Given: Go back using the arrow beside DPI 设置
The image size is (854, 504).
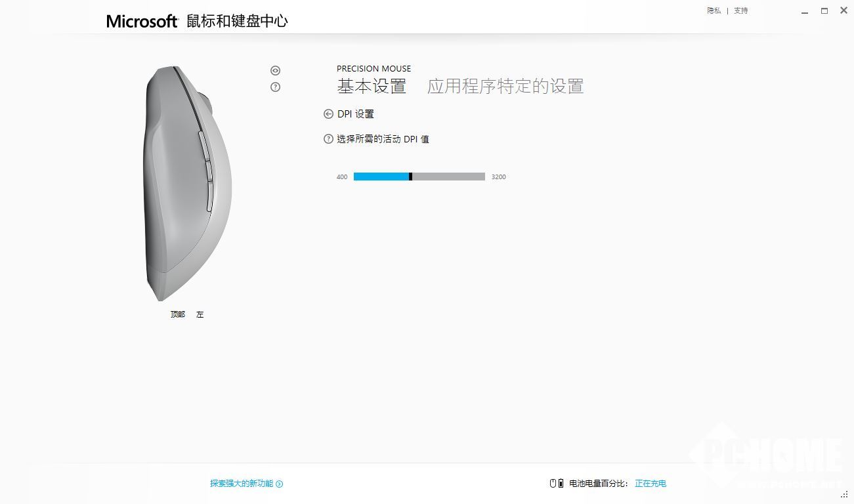Looking at the screenshot, I should coord(328,114).
